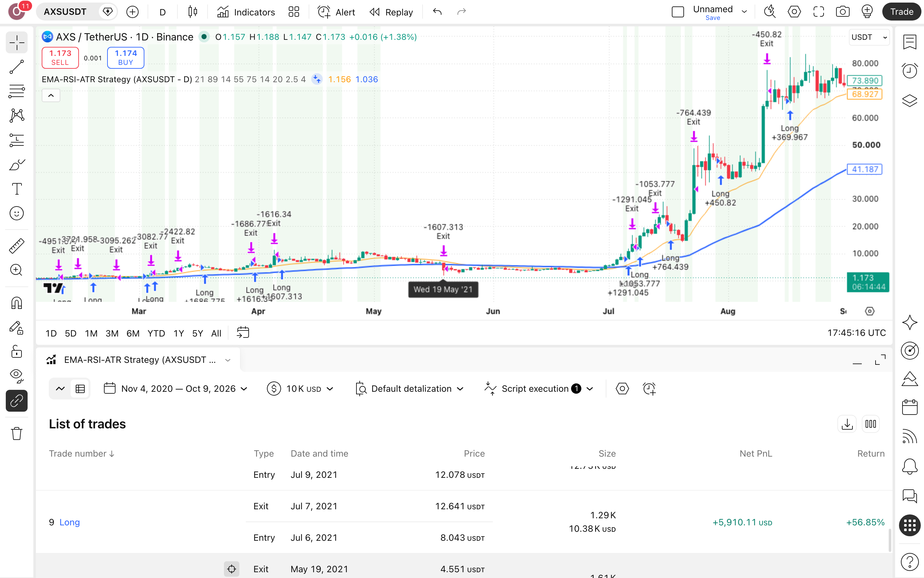Screen dimensions: 924x578
Task: Toggle lock all drawing tools
Action: point(17,352)
